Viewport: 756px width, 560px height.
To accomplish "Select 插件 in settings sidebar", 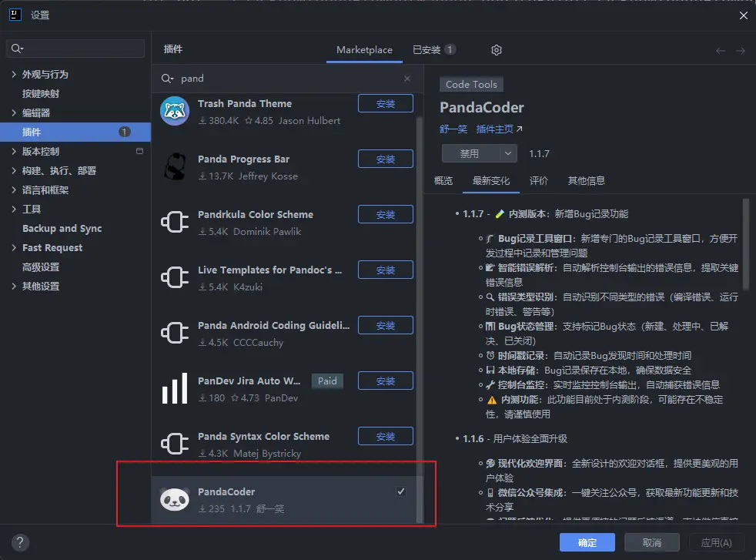I will 75,132.
